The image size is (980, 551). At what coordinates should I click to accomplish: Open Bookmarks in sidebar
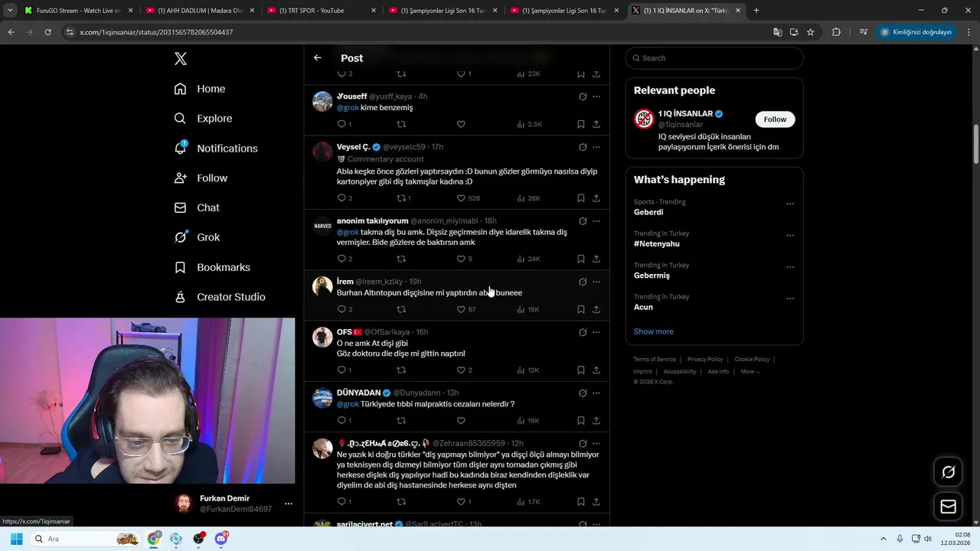pyautogui.click(x=212, y=267)
